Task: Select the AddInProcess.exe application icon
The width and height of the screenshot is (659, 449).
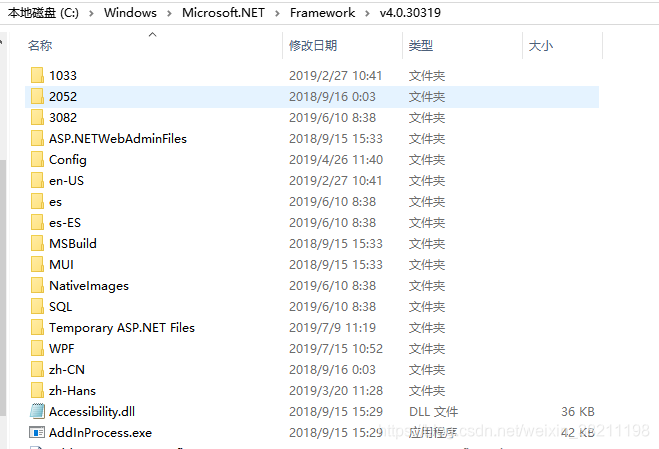Action: 37,433
